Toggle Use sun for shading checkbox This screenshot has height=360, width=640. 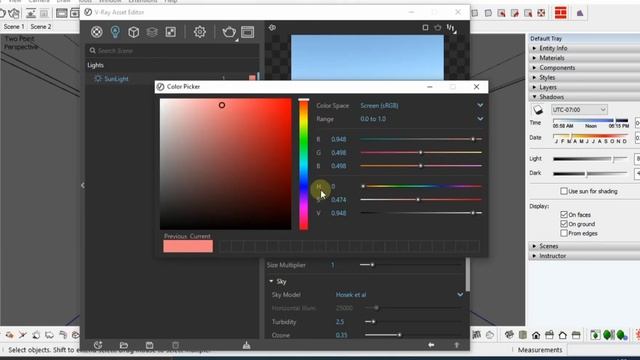[564, 191]
